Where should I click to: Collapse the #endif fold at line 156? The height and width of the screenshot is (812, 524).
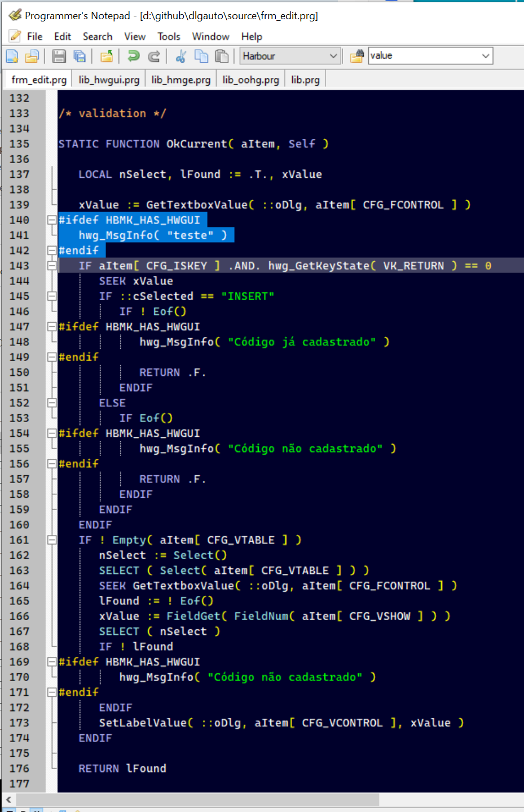[x=52, y=463]
